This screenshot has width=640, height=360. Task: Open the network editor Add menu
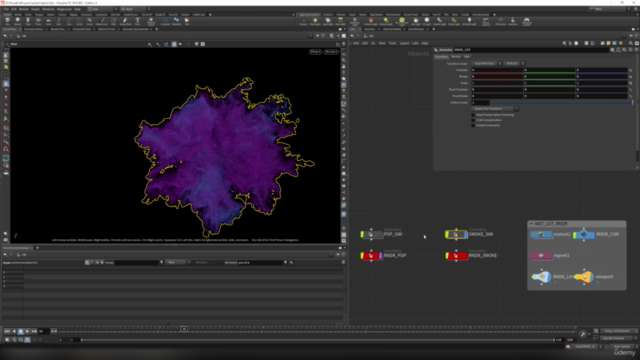(x=356, y=43)
